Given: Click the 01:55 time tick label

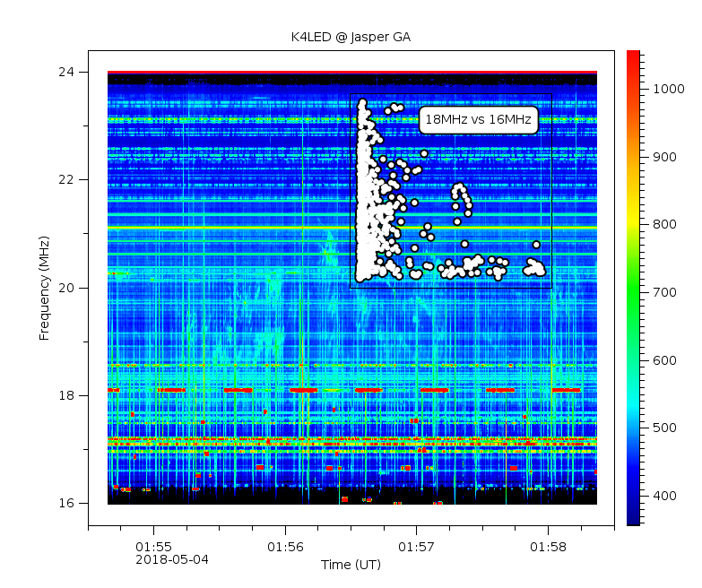Looking at the screenshot, I should (x=153, y=546).
